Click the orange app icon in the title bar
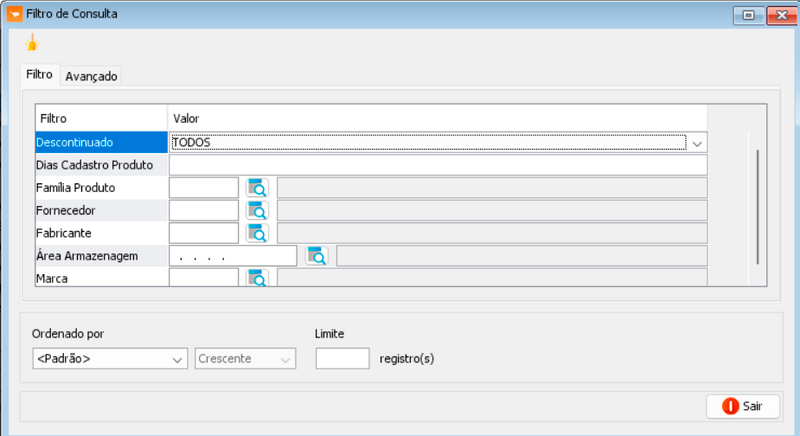The height and width of the screenshot is (436, 800). coord(14,14)
